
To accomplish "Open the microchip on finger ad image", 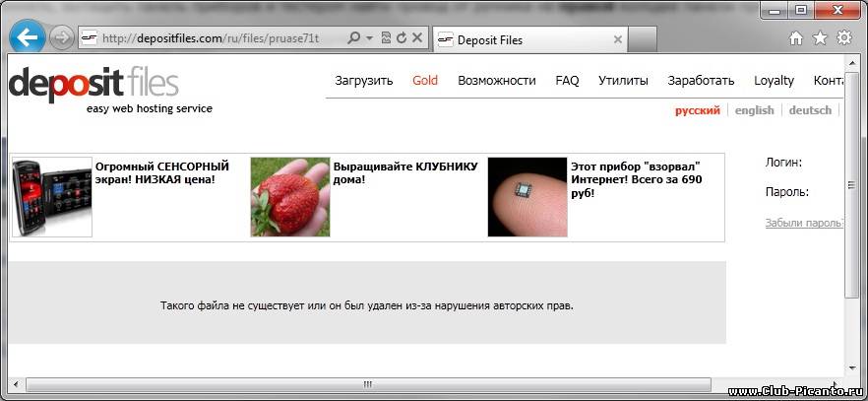I will click(527, 197).
